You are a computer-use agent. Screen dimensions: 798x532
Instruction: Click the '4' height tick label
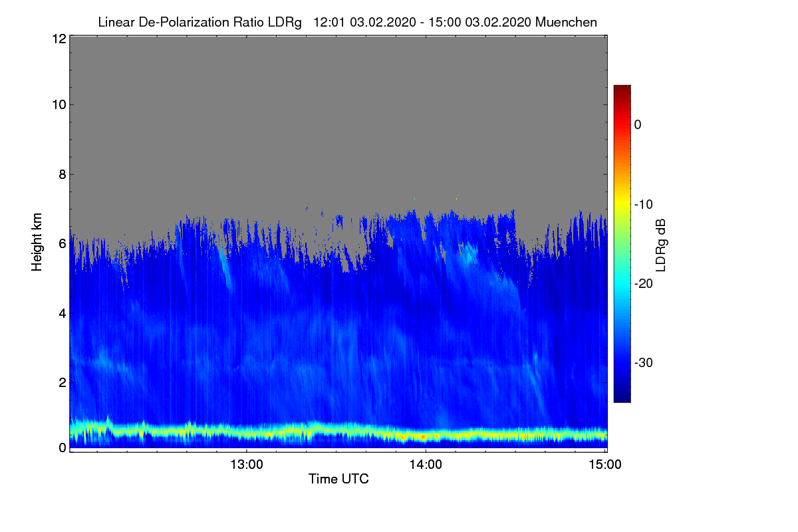pos(63,313)
